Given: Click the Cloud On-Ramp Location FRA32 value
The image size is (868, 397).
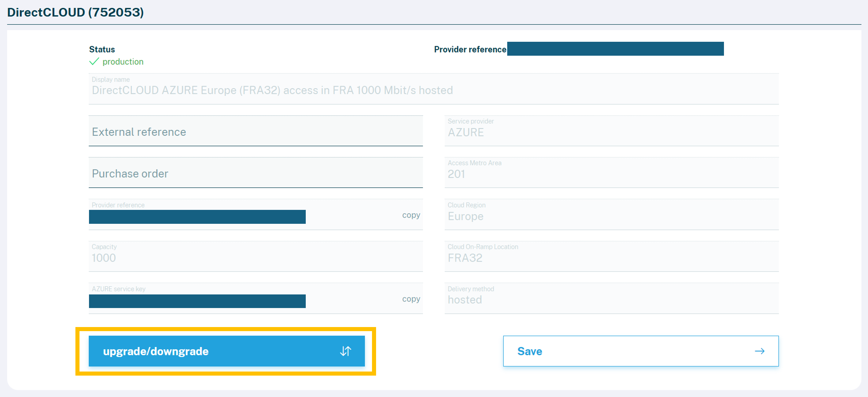Looking at the screenshot, I should click(465, 258).
